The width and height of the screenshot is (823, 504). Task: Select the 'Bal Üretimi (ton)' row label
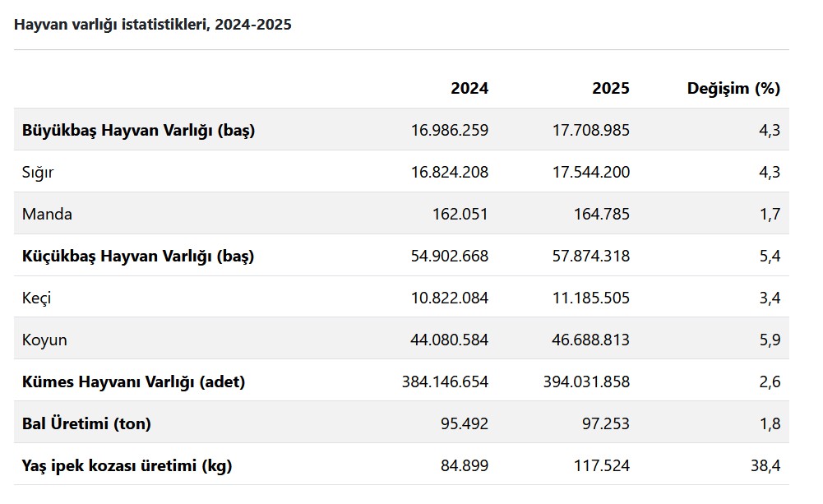86,423
